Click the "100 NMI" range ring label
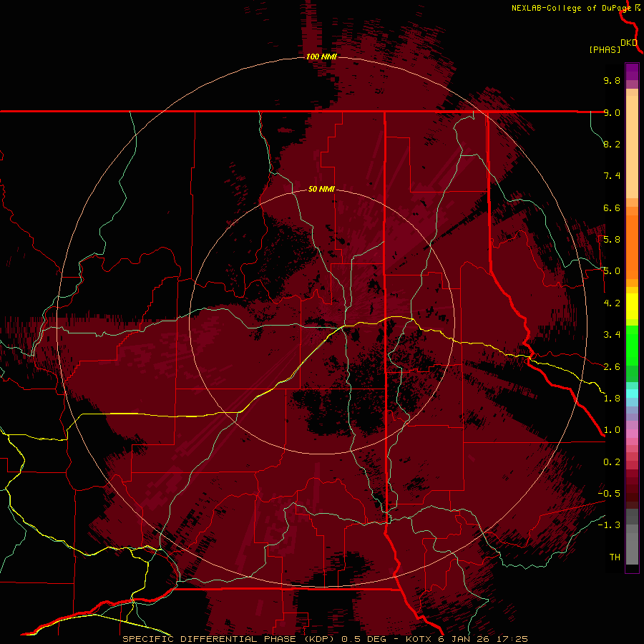The image size is (644, 644). tap(321, 57)
